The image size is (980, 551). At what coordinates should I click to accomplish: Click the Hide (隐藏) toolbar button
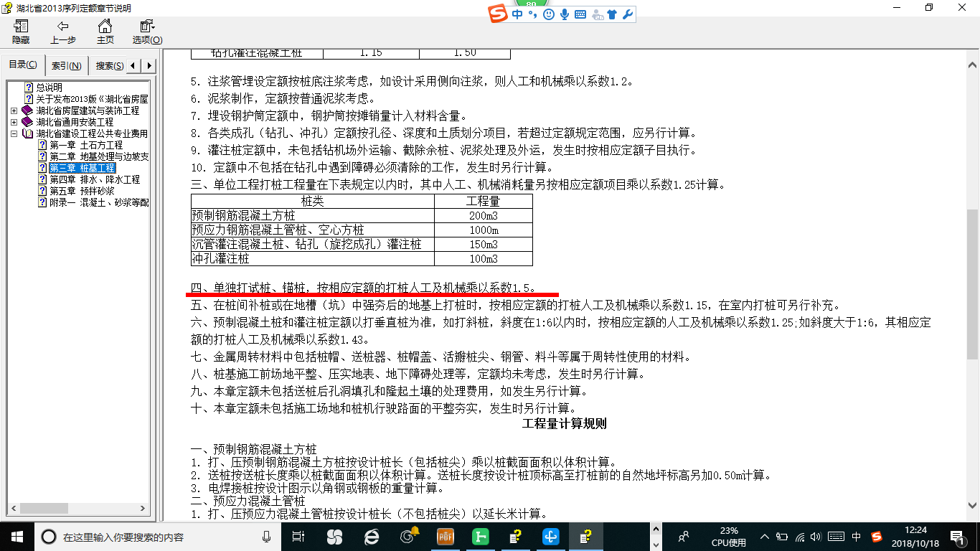tap(21, 32)
